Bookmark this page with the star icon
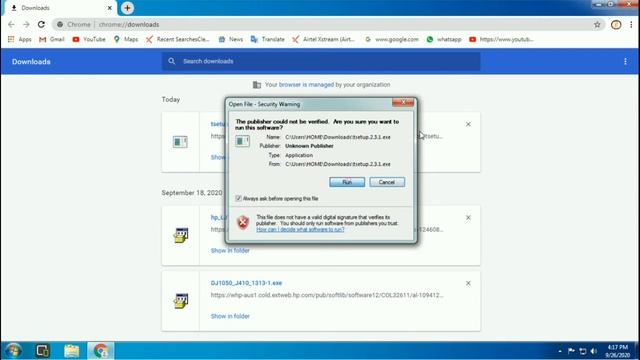The height and width of the screenshot is (360, 640). 597,24
